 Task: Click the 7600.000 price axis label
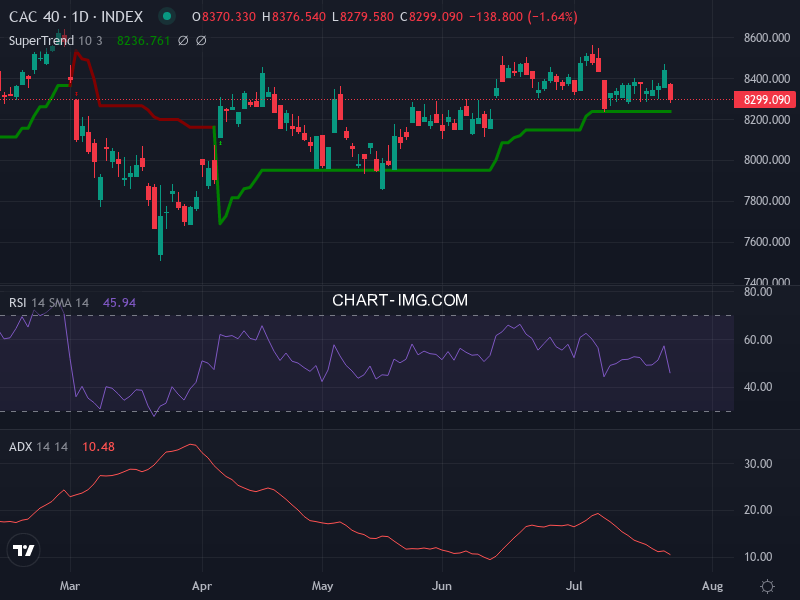click(766, 241)
